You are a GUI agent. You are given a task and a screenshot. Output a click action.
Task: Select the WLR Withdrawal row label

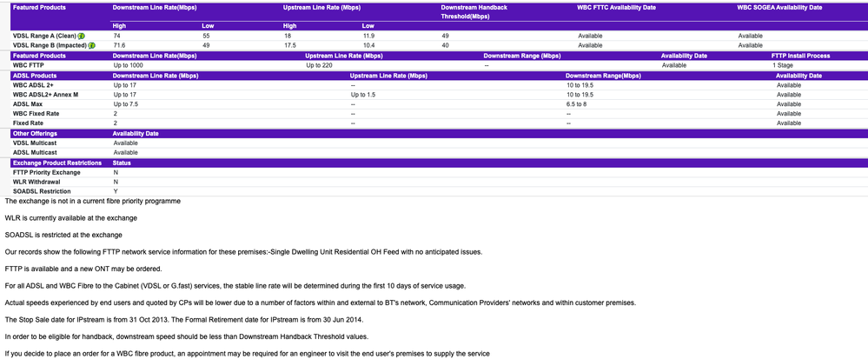coord(36,182)
